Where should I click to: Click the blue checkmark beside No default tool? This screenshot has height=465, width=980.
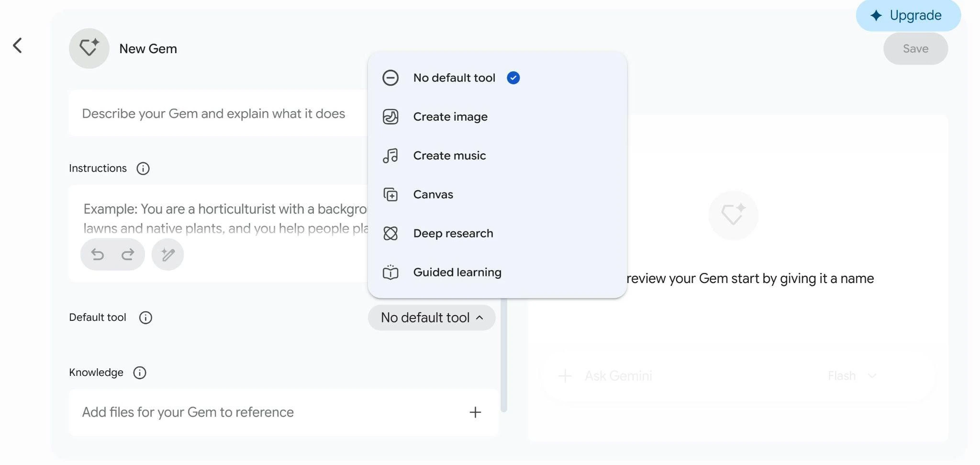click(x=513, y=78)
